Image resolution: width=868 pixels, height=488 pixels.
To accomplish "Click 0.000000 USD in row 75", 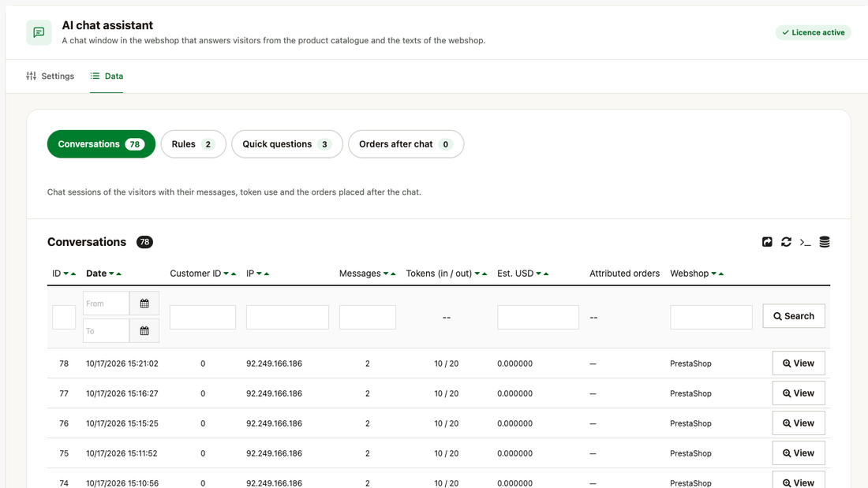I will pyautogui.click(x=514, y=453).
